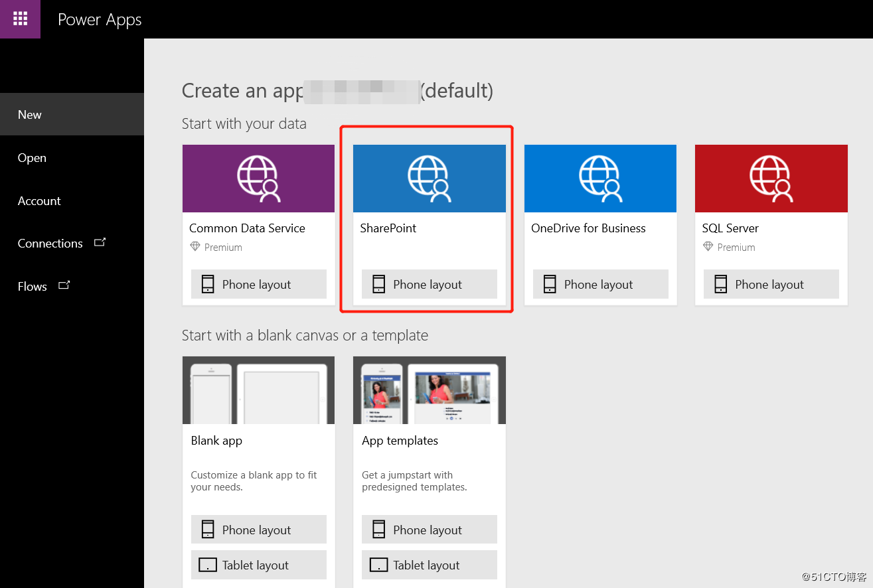Click the SharePoint card title text
This screenshot has width=873, height=588.
388,228
